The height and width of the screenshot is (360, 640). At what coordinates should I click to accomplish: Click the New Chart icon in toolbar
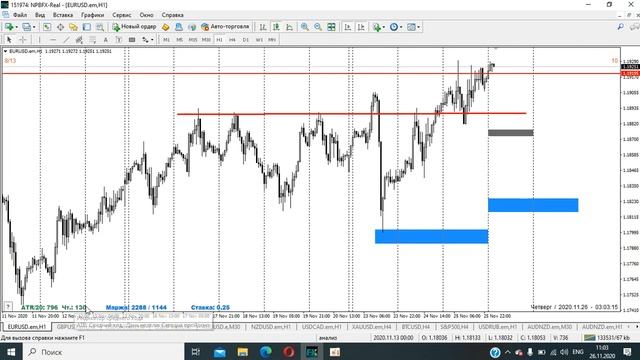point(9,27)
